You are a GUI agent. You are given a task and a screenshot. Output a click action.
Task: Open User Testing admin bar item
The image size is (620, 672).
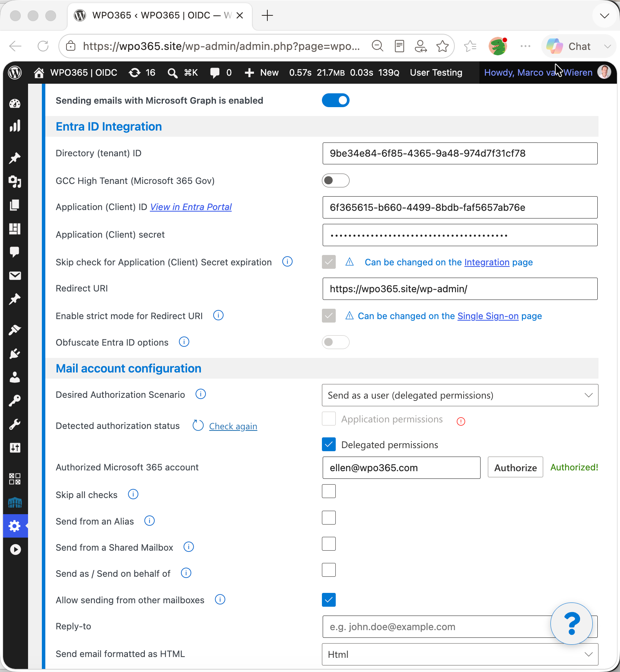436,73
